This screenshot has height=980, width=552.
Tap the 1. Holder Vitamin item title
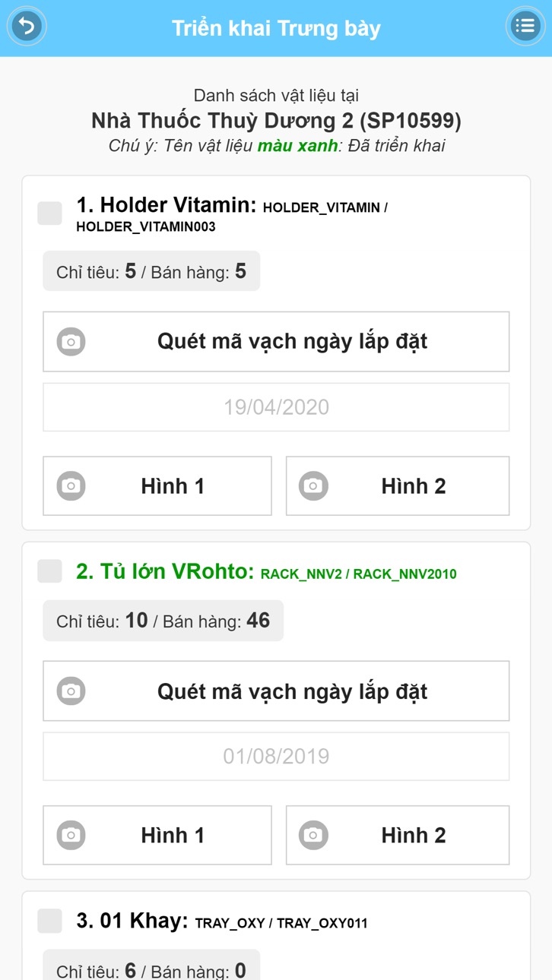click(x=167, y=205)
